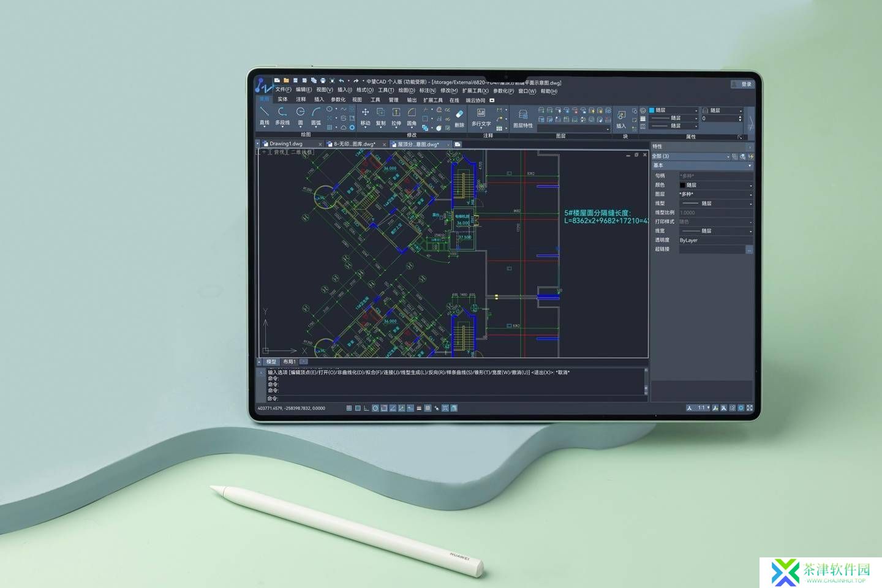Viewport: 882px width, 588px height.
Task: Open the 线宽 dropdown in 特性 panel
Action: (716, 231)
